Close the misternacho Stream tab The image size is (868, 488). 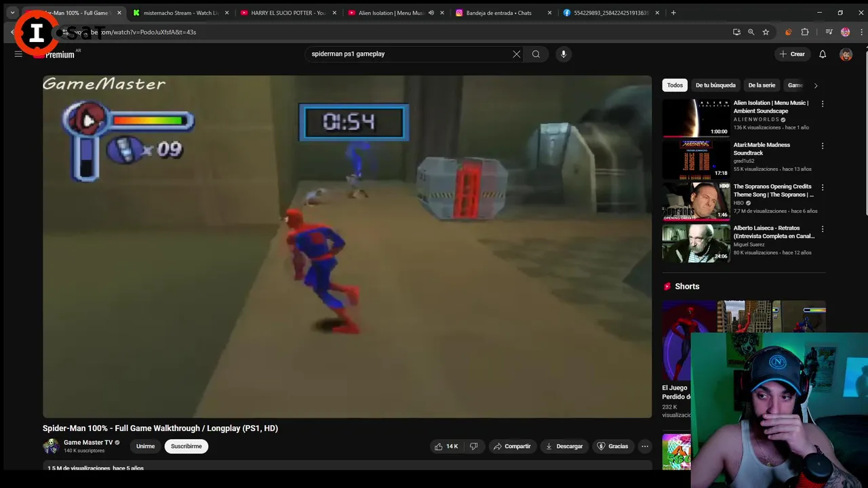tap(226, 13)
